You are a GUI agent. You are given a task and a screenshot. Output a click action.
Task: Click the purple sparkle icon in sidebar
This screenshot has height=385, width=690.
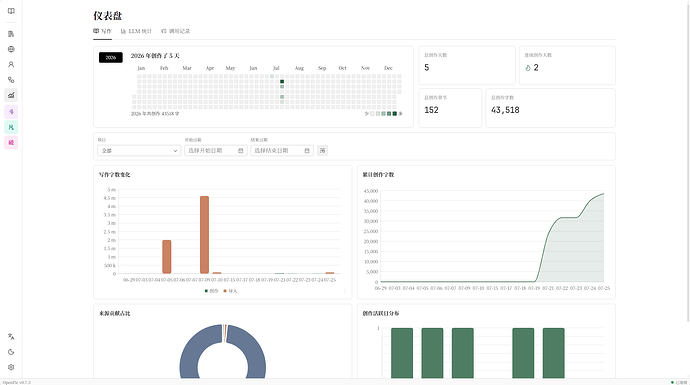point(11,112)
